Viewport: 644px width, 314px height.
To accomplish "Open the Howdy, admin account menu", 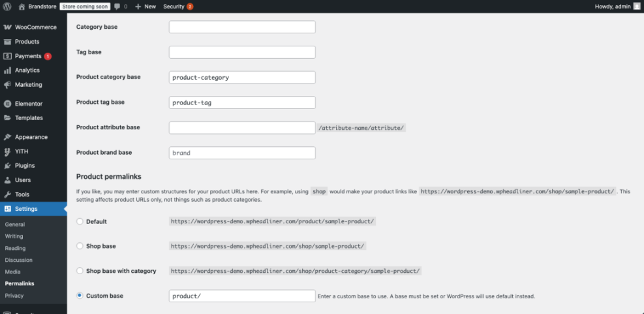I will pyautogui.click(x=613, y=7).
